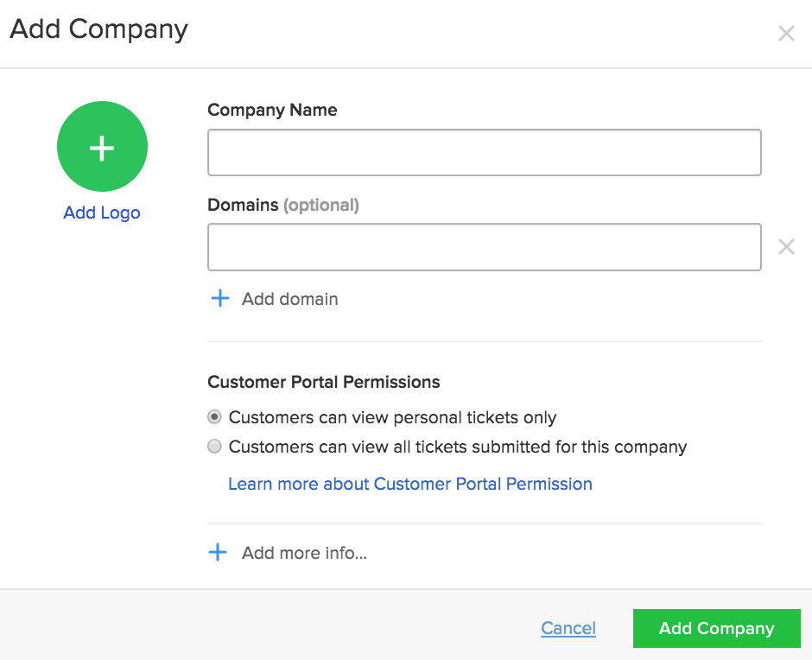Viewport: 812px width, 660px height.
Task: Open Learn more about Customer Portal Permission
Action: click(410, 484)
